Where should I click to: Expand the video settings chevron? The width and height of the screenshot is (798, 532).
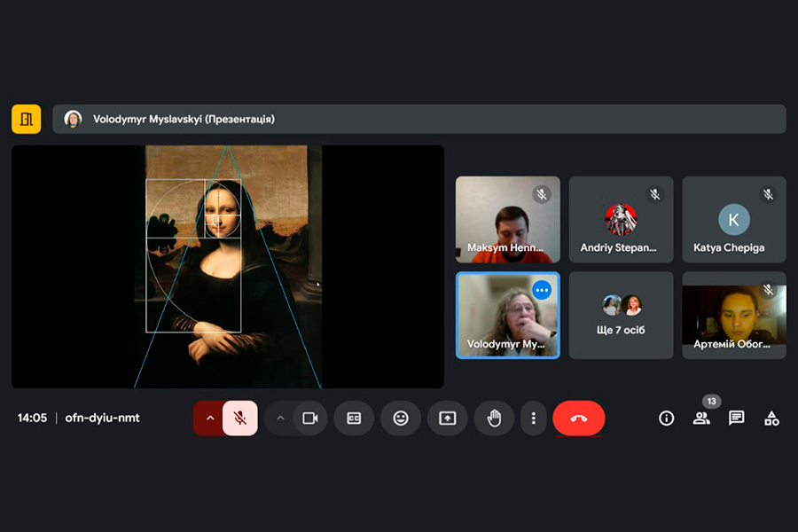pos(280,418)
